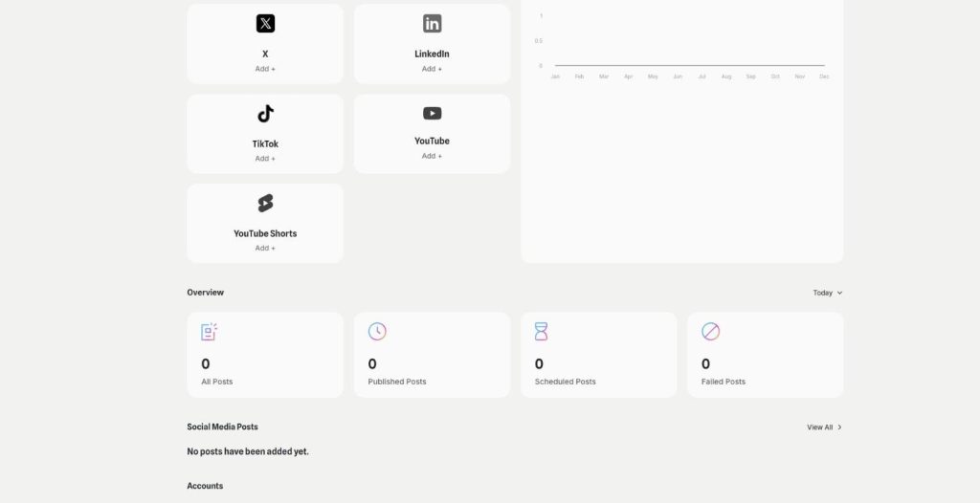Click the All Posts label
Image resolution: width=980 pixels, height=503 pixels.
click(x=217, y=382)
